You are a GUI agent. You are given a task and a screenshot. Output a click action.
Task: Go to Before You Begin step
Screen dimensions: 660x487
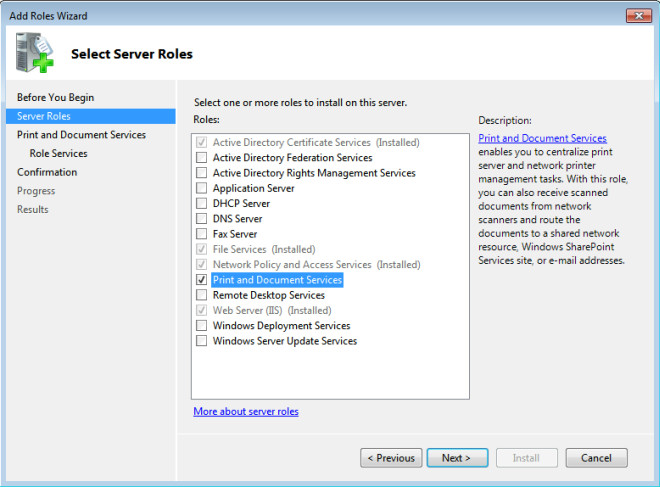pyautogui.click(x=55, y=97)
